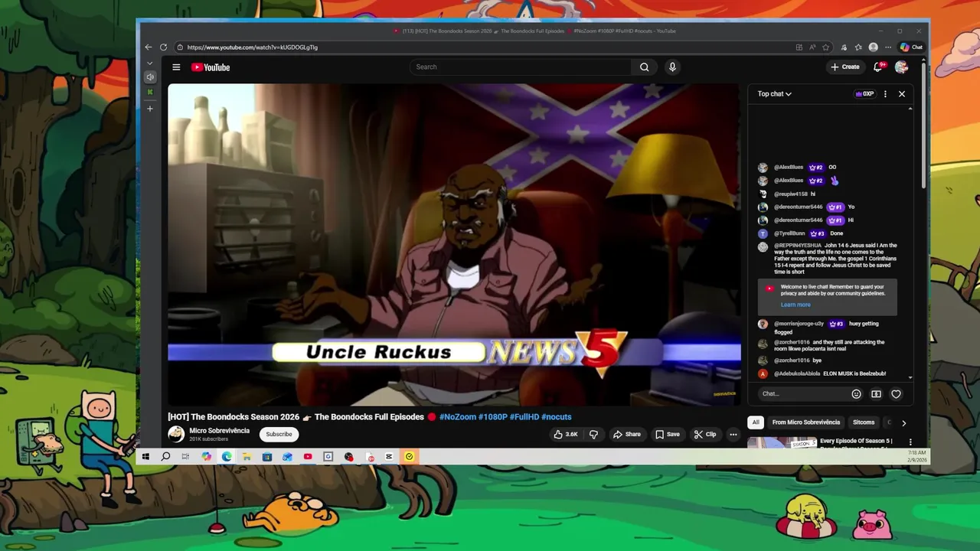Open Task View in the taskbar

185,457
